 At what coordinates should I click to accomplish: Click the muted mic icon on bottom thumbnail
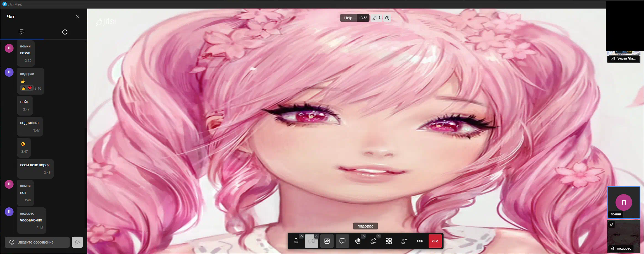613,248
